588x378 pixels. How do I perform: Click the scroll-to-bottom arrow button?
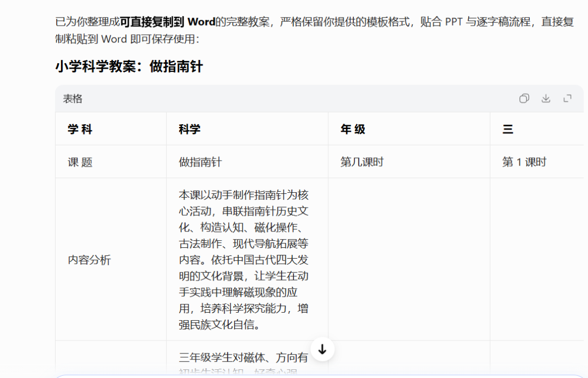(322, 350)
